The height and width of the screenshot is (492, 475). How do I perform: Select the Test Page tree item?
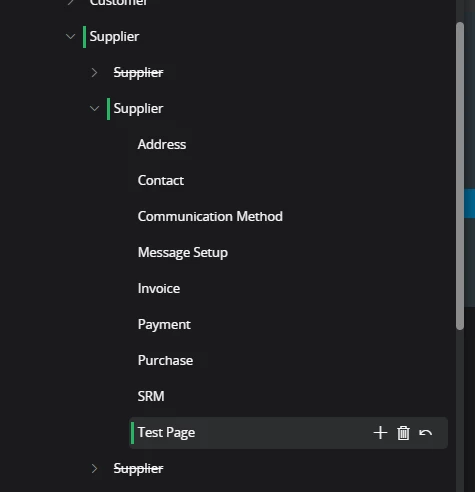tap(288, 433)
